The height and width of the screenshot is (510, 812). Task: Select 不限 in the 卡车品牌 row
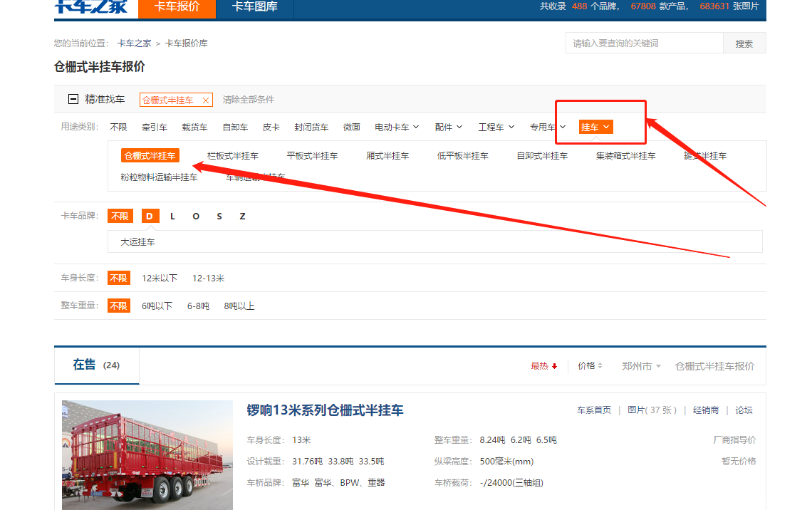pos(120,216)
